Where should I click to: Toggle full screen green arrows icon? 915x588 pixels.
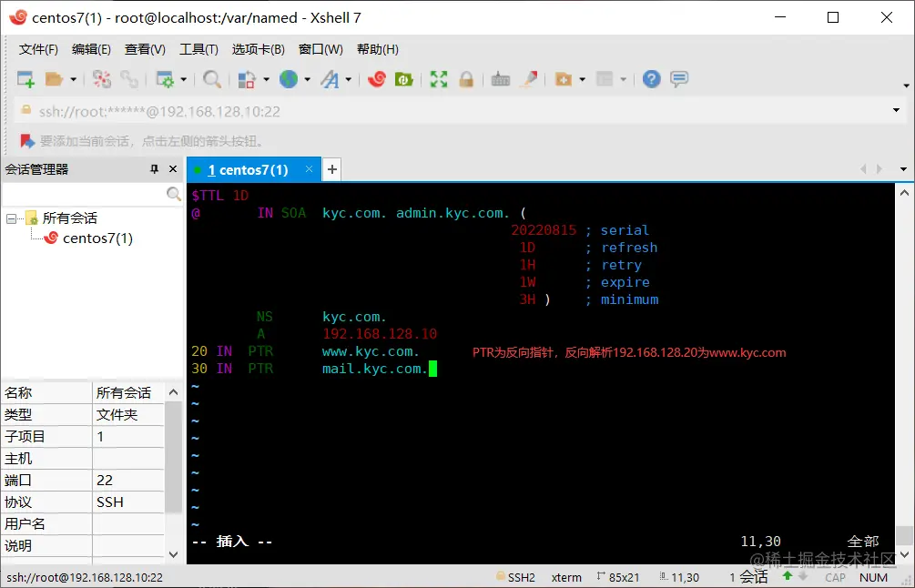[x=439, y=79]
